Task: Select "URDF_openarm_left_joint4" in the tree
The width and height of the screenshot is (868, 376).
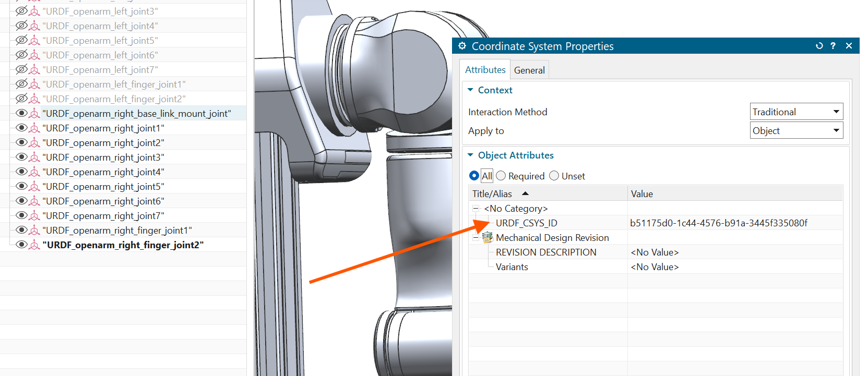Action: coord(100,26)
